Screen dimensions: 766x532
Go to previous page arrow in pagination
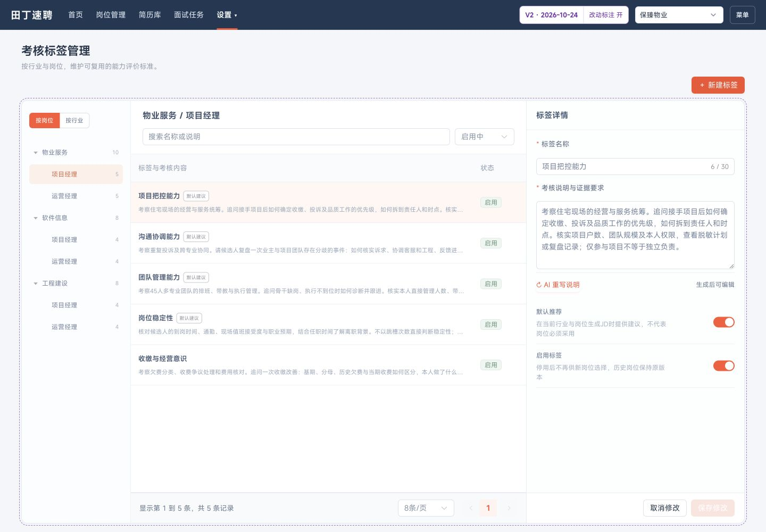tap(471, 508)
